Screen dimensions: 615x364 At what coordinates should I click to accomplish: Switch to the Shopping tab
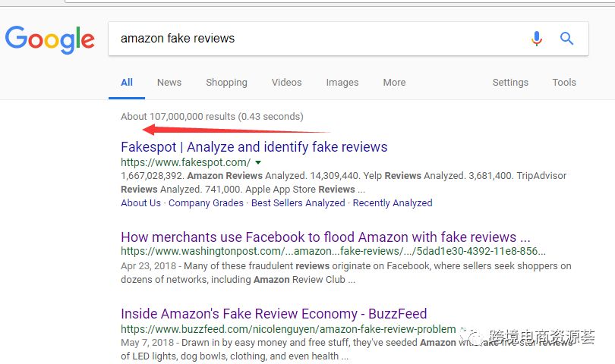pos(226,83)
